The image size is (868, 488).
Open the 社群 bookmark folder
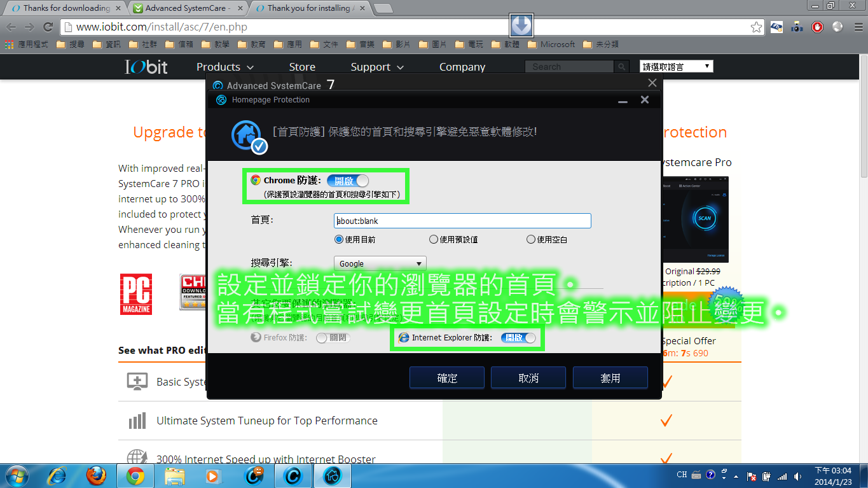143,45
